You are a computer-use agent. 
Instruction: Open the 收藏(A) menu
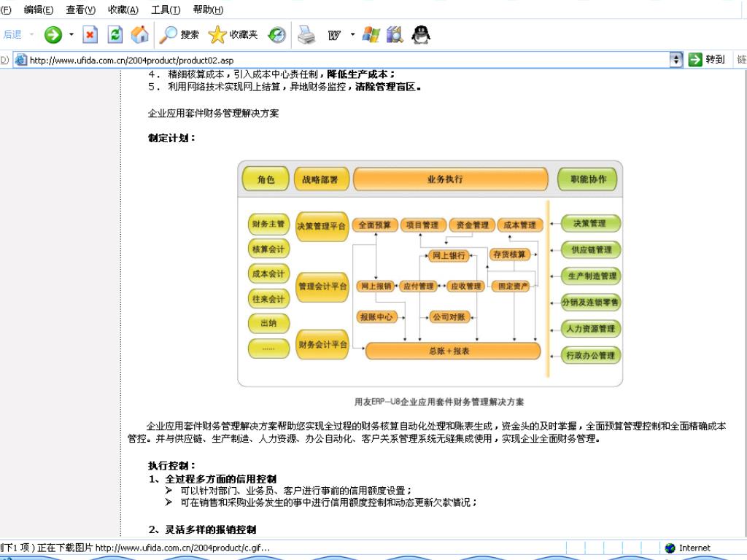pos(123,9)
